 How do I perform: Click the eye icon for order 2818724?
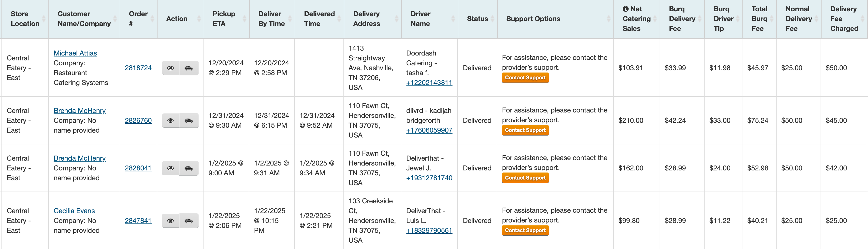[171, 68]
